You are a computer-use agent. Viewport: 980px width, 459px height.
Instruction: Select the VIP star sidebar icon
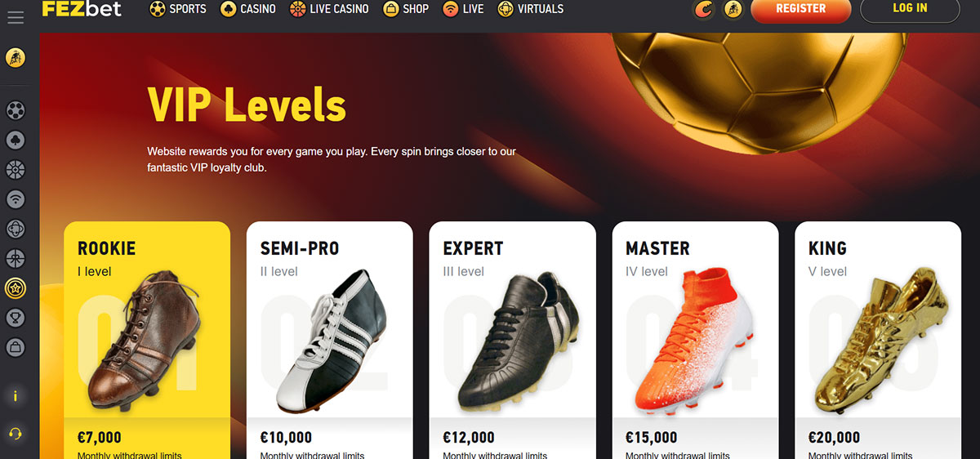[15, 288]
